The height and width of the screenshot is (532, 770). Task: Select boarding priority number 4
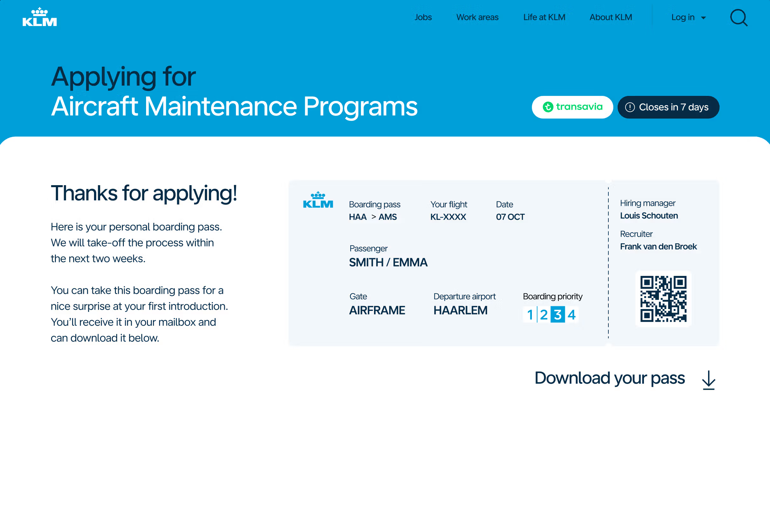tap(572, 314)
